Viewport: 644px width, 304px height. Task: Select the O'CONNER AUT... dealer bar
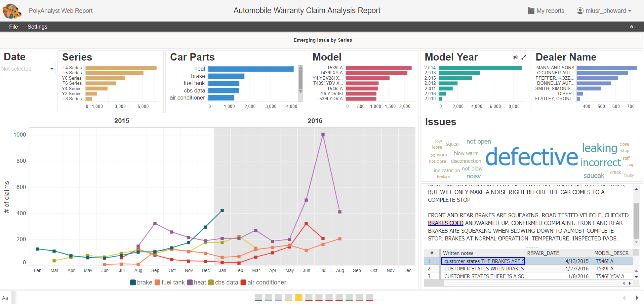point(602,73)
